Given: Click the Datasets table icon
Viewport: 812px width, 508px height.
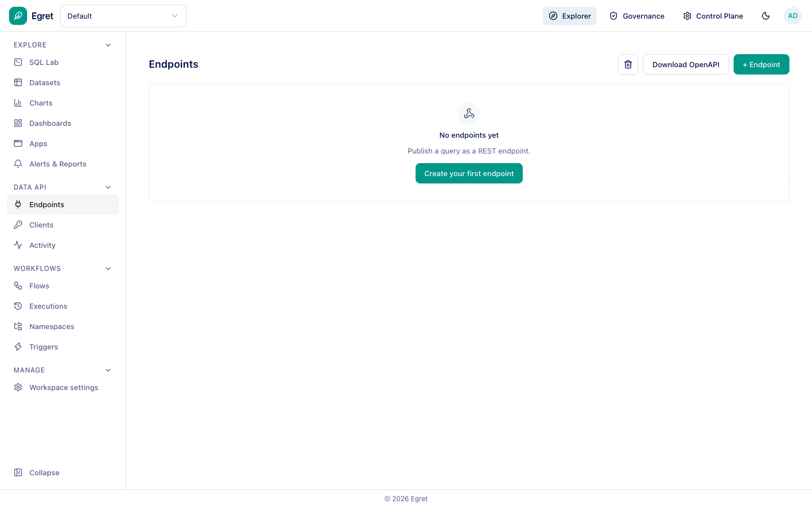Looking at the screenshot, I should coord(18,82).
